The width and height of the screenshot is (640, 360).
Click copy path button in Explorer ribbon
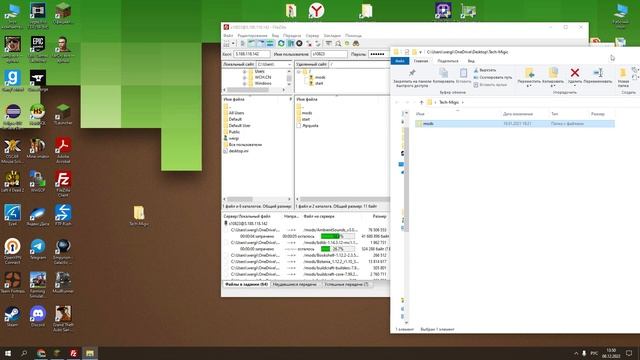(x=493, y=77)
